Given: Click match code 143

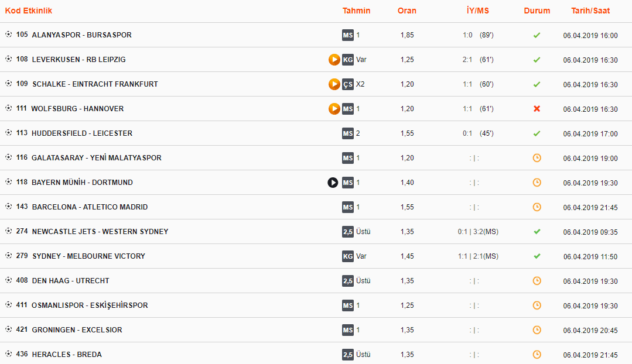Looking at the screenshot, I should click(22, 207).
